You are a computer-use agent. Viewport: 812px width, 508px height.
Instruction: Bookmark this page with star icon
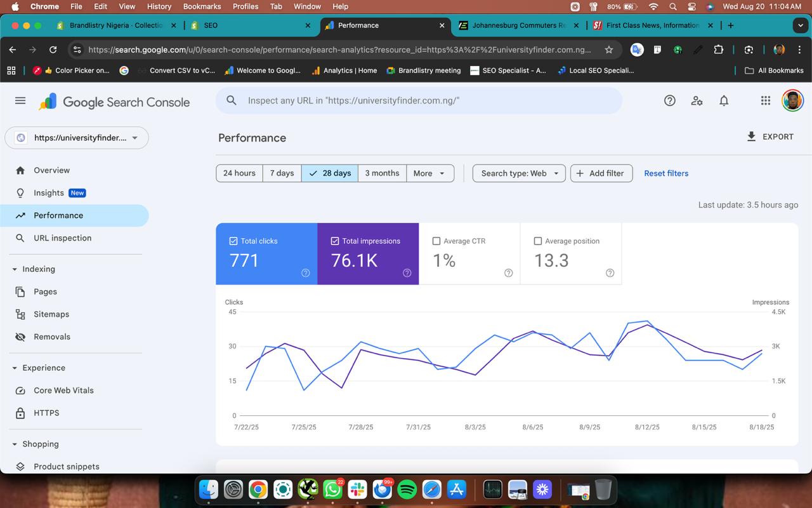609,50
